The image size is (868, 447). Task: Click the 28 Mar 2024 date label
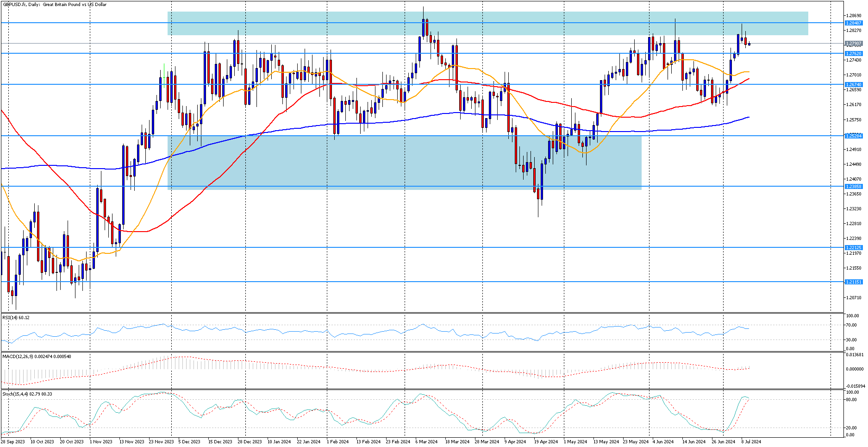[487, 442]
